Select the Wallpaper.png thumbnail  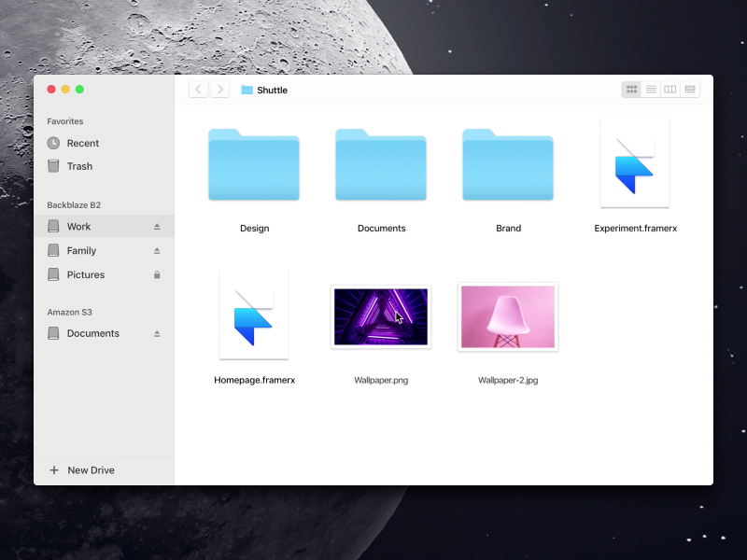[x=381, y=316]
